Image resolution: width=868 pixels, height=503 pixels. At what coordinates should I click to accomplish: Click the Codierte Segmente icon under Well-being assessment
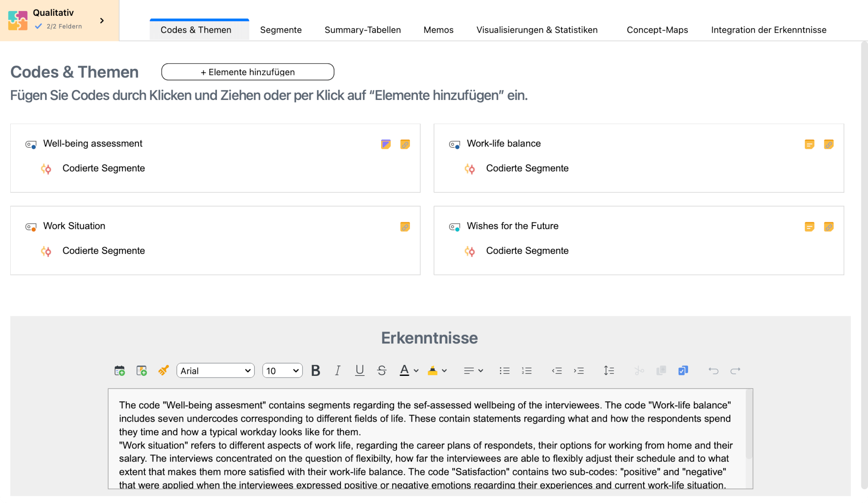click(x=46, y=169)
